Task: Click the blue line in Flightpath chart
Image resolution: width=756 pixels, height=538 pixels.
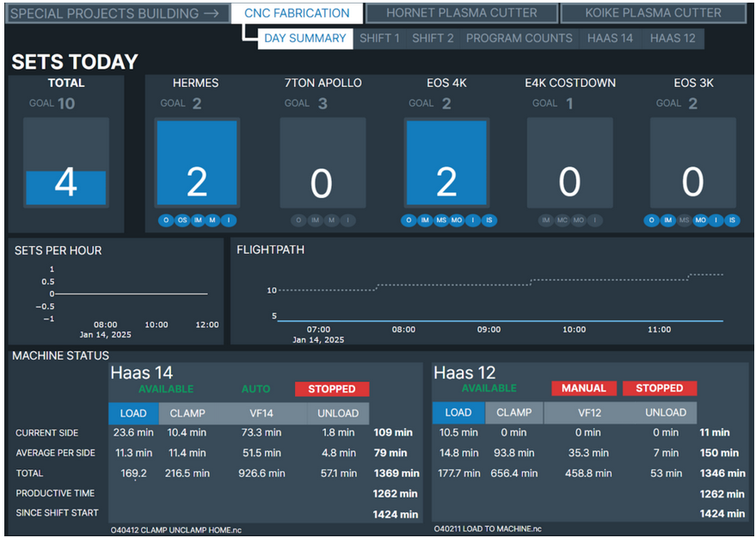Action: tap(501, 321)
